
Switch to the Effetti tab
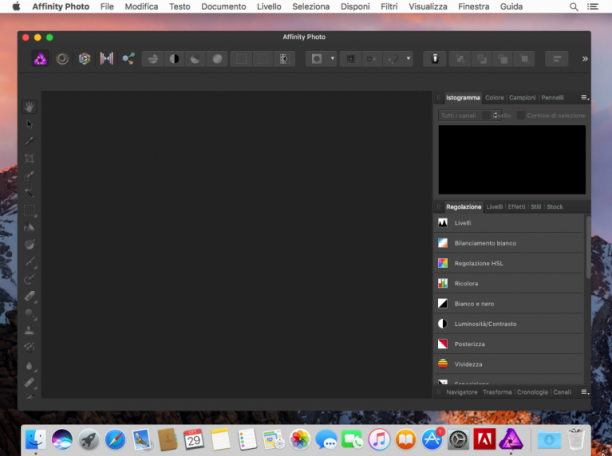(x=516, y=207)
